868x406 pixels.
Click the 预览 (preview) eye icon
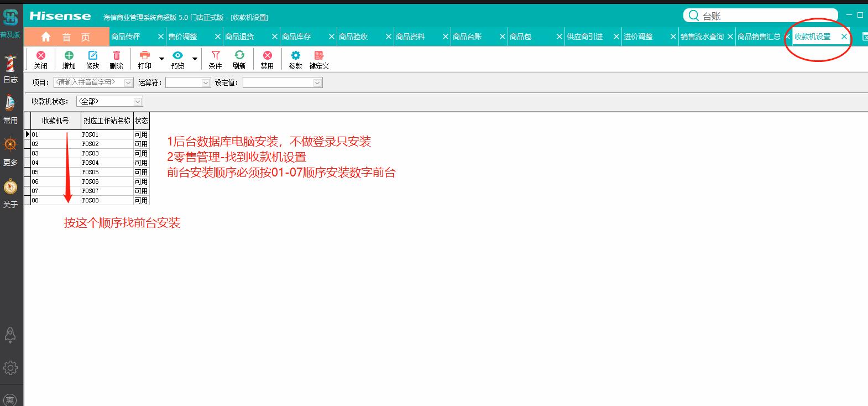pos(177,55)
